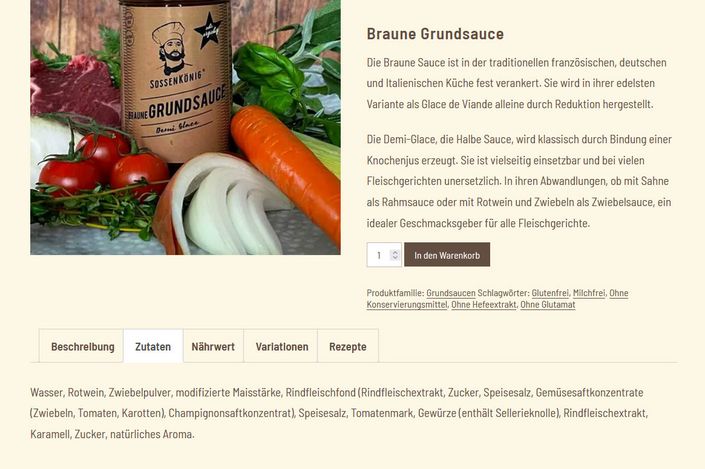Image resolution: width=705 pixels, height=469 pixels.
Task: Click the black star badge on bottle label
Action: point(208,31)
